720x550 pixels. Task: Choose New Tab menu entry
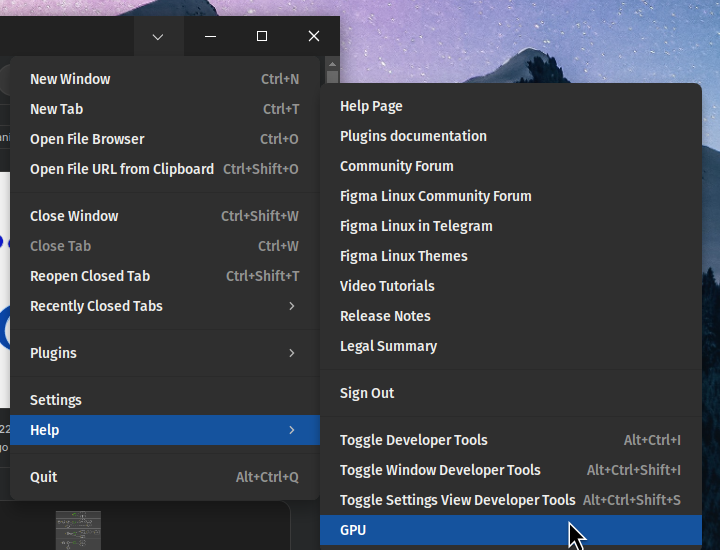[56, 109]
